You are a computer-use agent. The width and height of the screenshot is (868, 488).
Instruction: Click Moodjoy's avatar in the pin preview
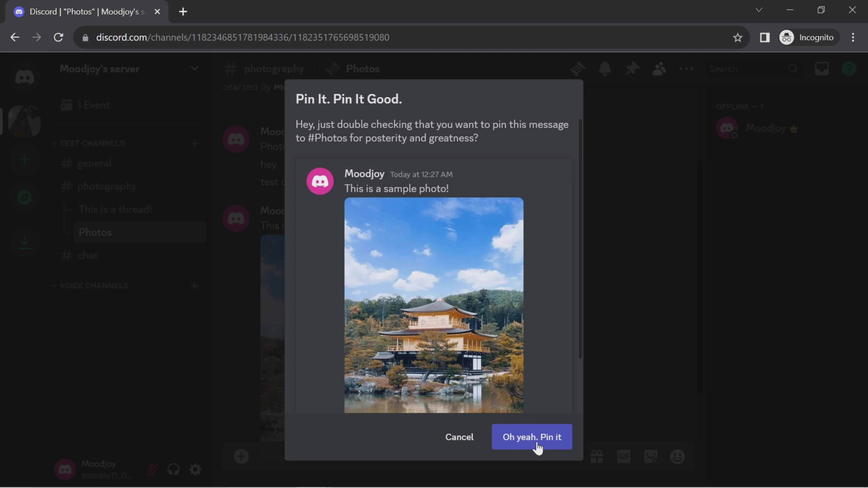point(320,181)
